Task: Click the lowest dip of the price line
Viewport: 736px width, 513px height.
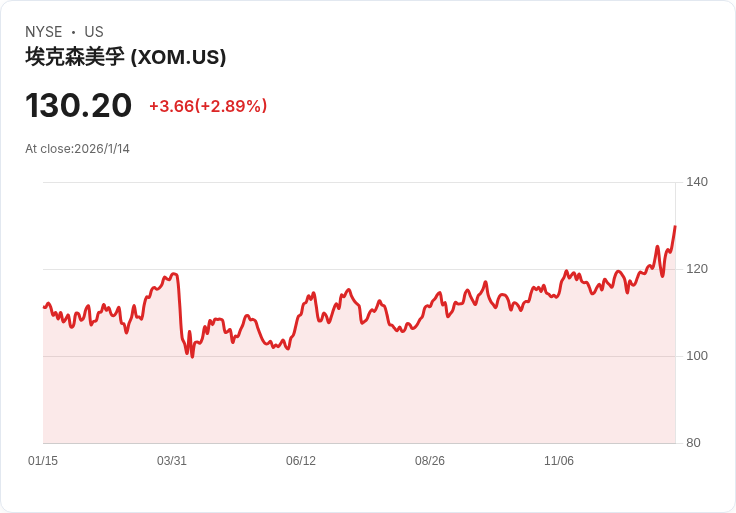Action: (x=192, y=356)
